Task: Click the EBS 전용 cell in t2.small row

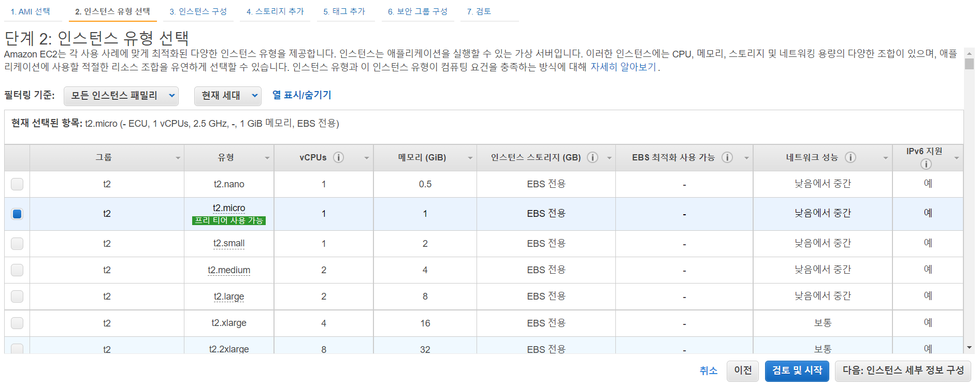Action: point(546,243)
